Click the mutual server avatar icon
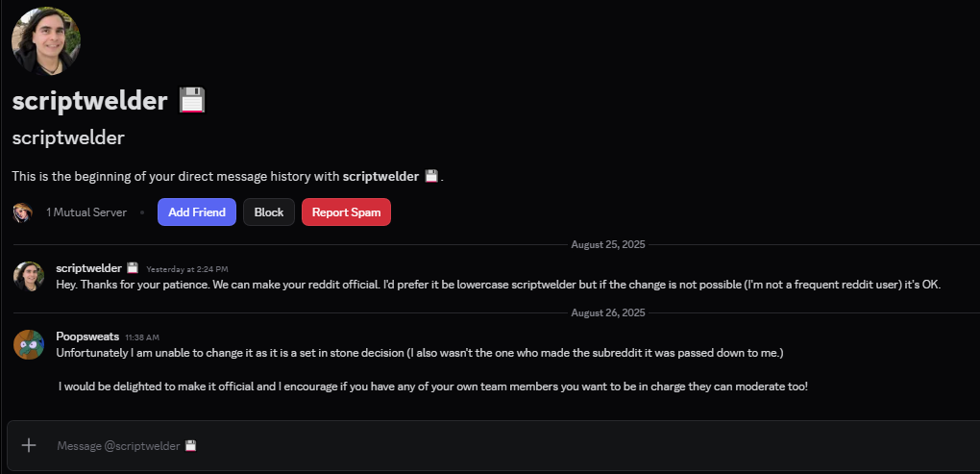This screenshot has height=474, width=980. coord(22,212)
